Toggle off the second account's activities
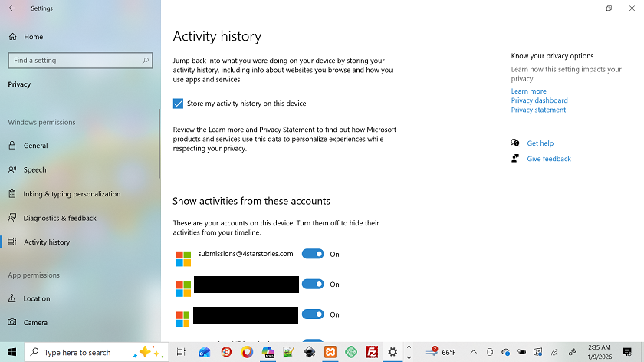The width and height of the screenshot is (644, 362). tap(313, 284)
